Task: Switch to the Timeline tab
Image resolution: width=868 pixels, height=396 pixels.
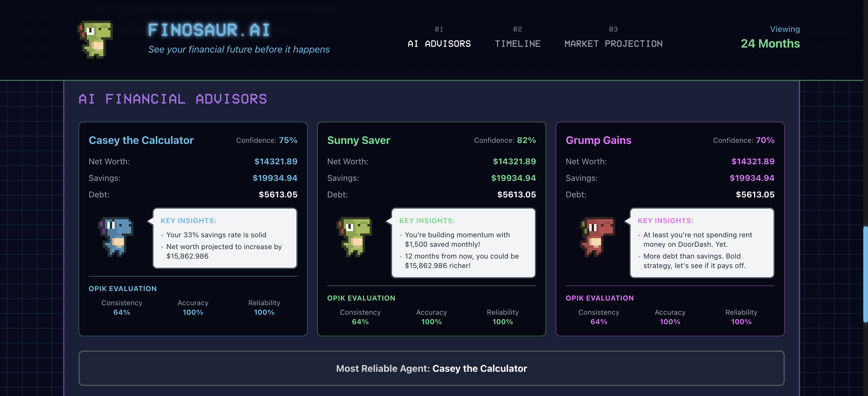Action: click(x=517, y=43)
